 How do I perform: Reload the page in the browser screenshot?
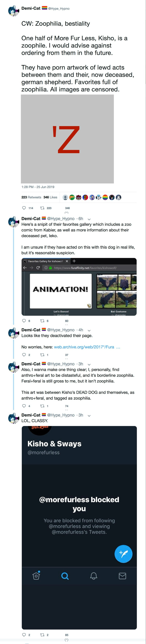pos(38,268)
